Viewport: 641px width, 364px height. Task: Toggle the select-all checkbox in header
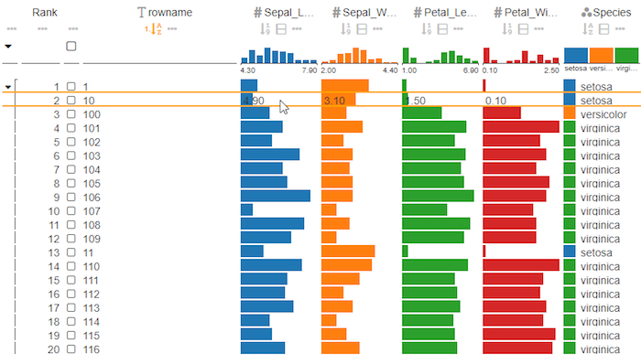[x=71, y=46]
